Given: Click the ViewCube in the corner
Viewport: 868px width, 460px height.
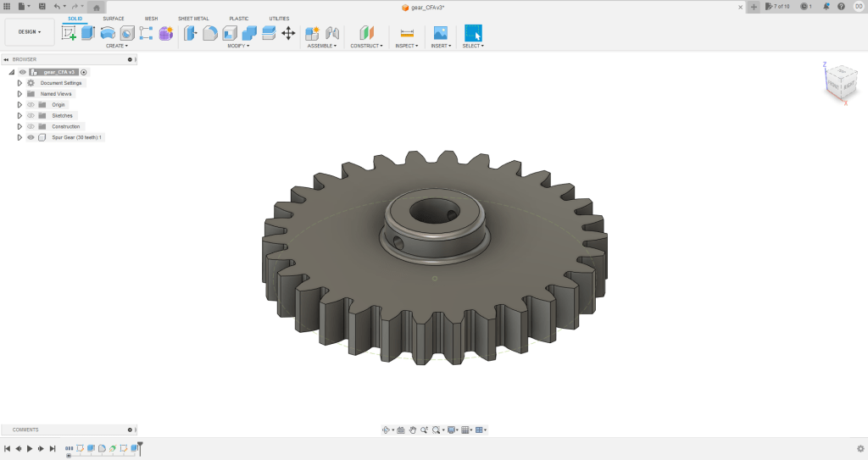Looking at the screenshot, I should click(x=835, y=82).
